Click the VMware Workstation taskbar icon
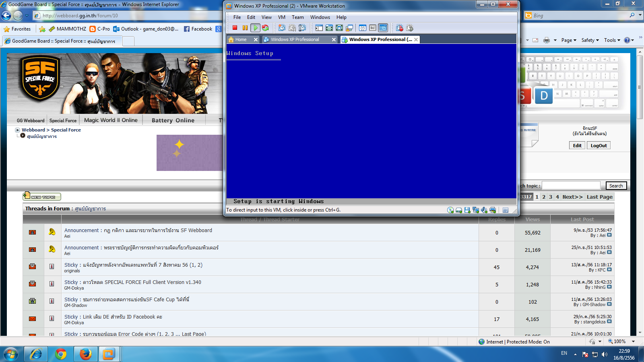The image size is (644, 362). 109,354
